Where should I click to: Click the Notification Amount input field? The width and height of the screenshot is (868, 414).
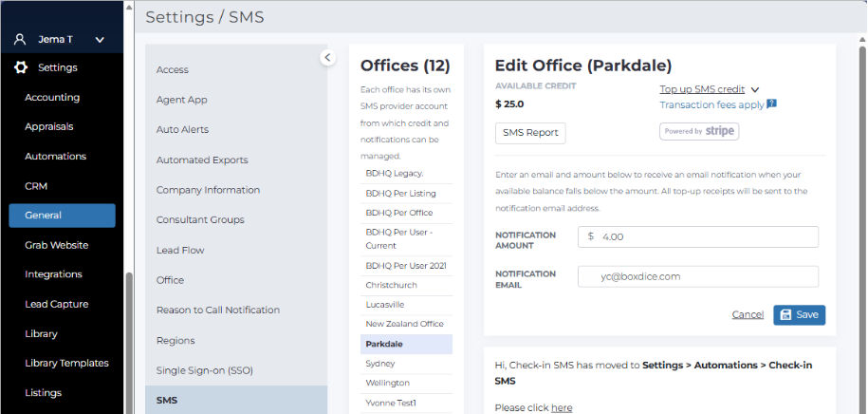click(x=698, y=236)
